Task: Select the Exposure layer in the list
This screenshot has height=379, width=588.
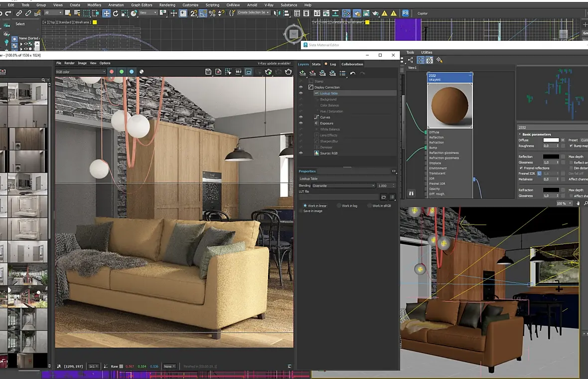Action: (x=326, y=123)
